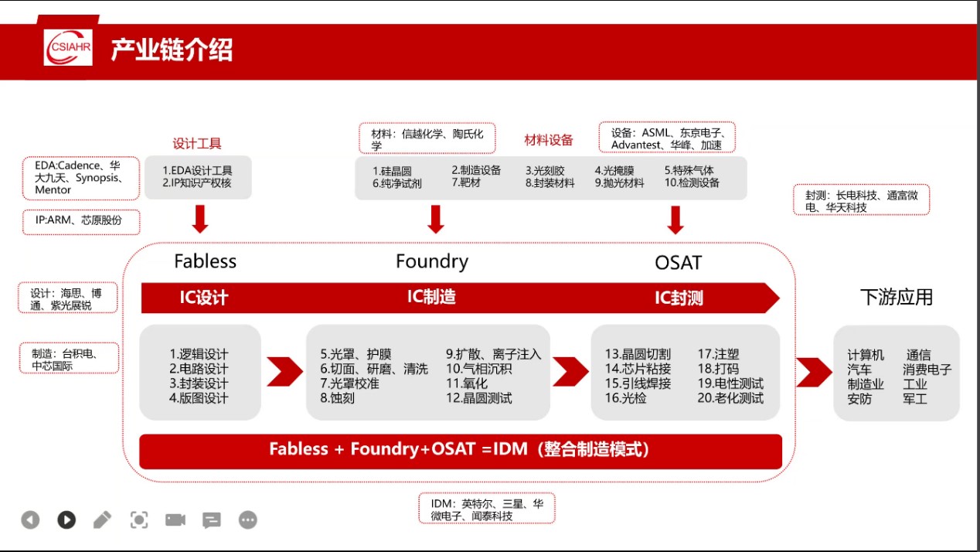Click the CSIAHR logo in the header

coord(68,49)
